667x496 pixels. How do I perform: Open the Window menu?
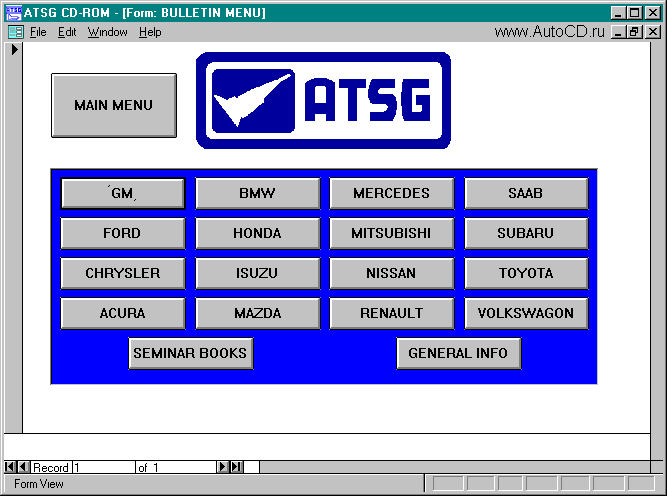coord(107,32)
